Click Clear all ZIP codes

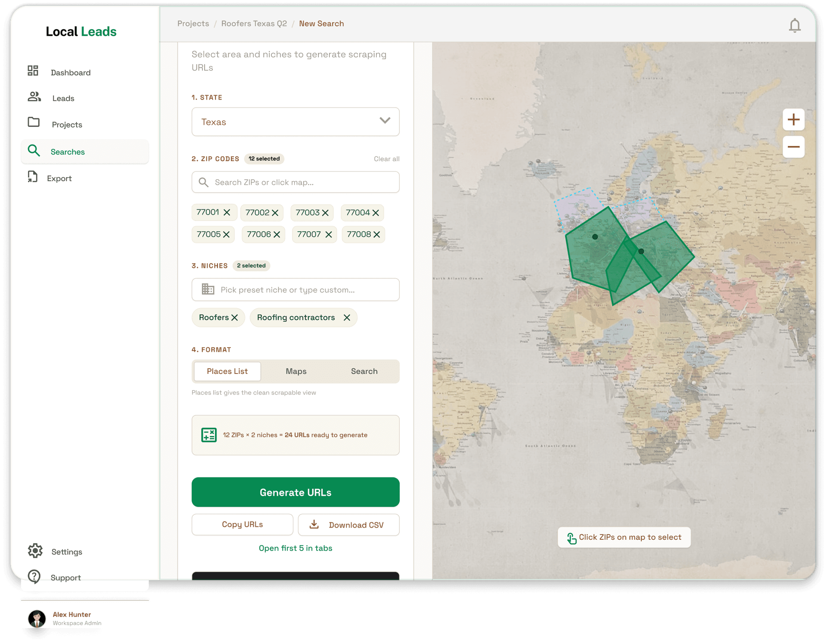pyautogui.click(x=386, y=159)
